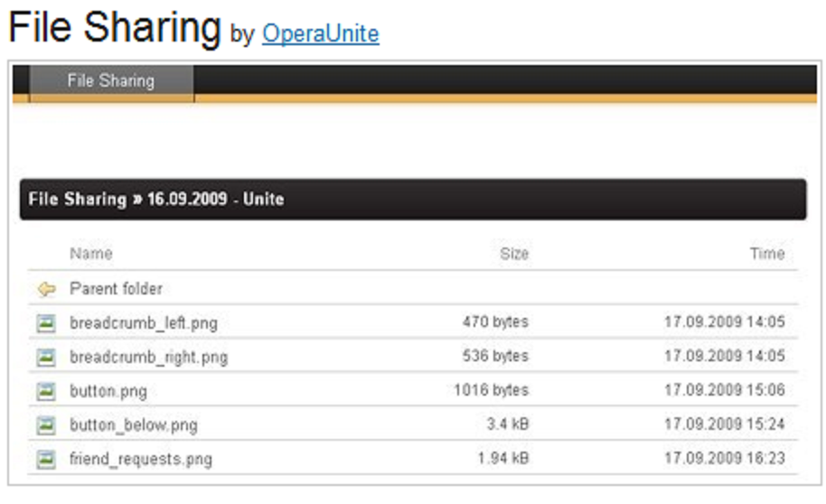826x504 pixels.
Task: Sort files by the Name column header
Action: pos(91,254)
